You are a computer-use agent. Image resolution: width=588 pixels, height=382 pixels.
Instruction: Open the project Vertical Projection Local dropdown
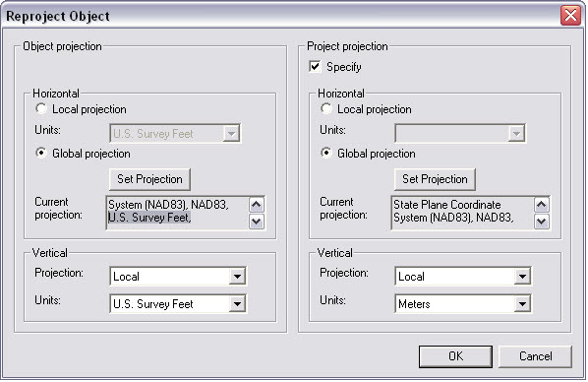[x=463, y=277]
